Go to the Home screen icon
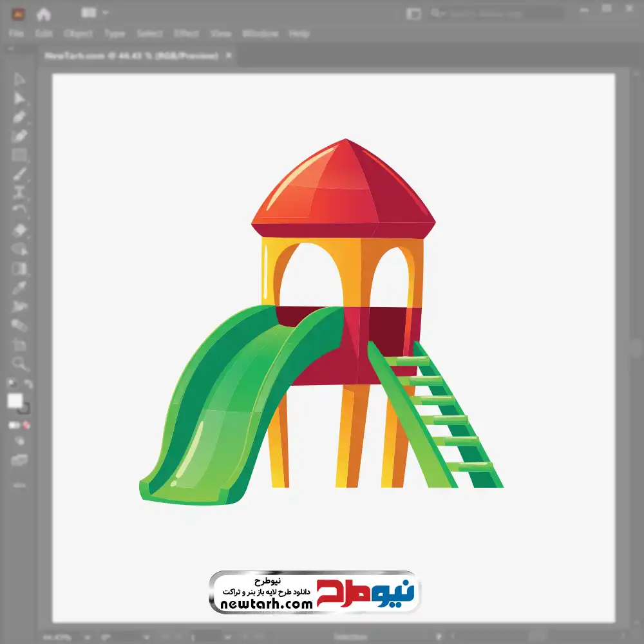644x644 pixels. click(43, 14)
